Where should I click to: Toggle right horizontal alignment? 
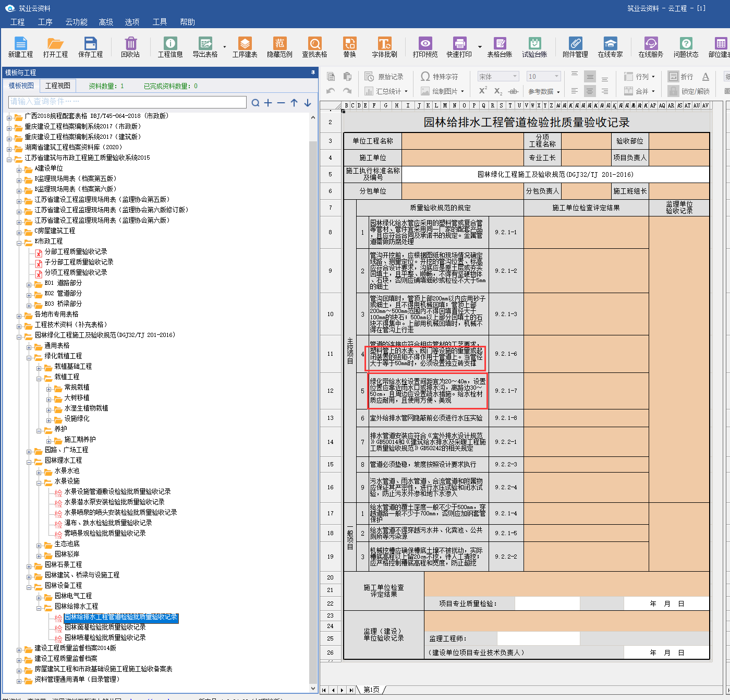[x=605, y=91]
